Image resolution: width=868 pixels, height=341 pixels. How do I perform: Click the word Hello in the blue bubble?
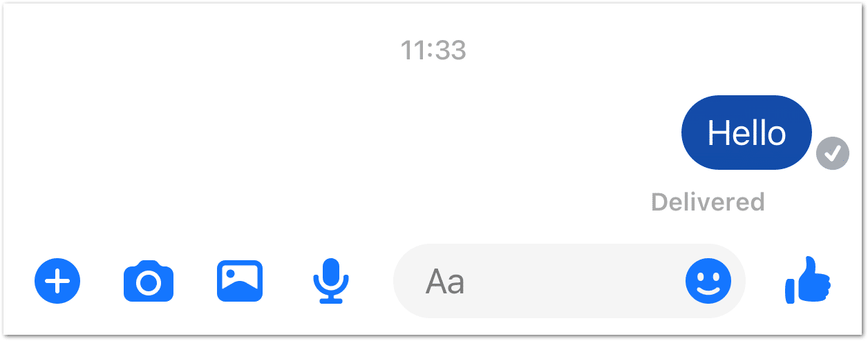(x=746, y=133)
